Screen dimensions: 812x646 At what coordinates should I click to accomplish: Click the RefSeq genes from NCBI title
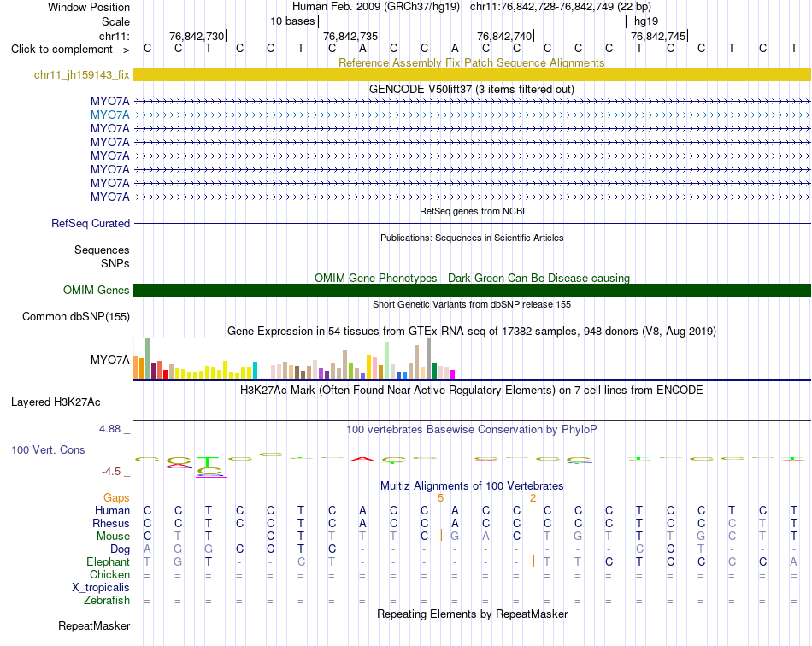click(472, 211)
